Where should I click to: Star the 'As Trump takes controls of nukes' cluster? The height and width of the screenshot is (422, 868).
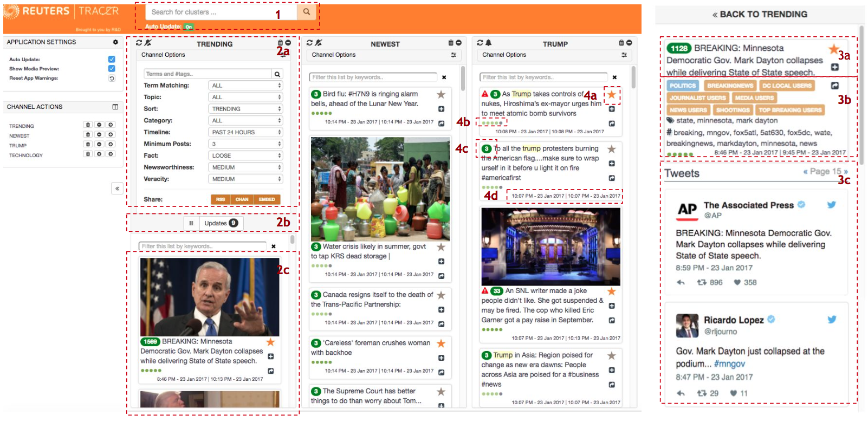click(612, 95)
